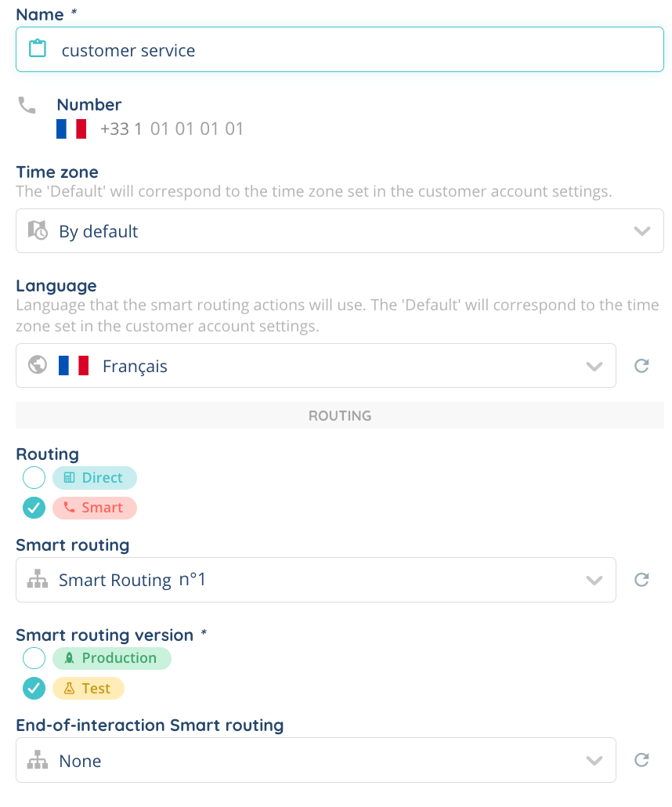Click the clipboard icon in Name field
The height and width of the screenshot is (807, 672).
[x=38, y=49]
